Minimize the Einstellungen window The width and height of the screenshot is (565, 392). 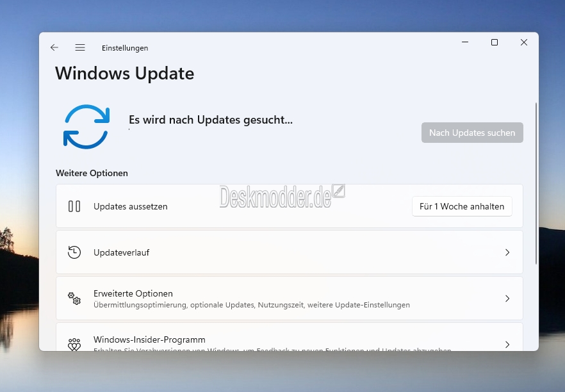coord(465,42)
